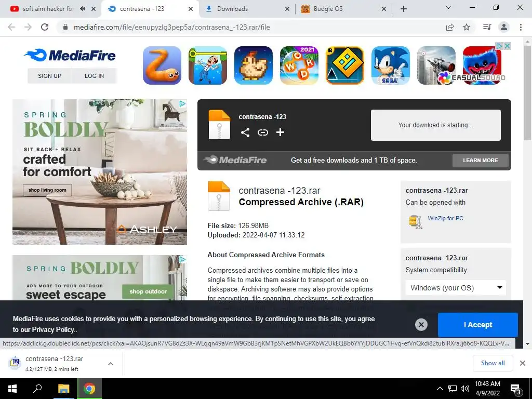Click the share icon under contrasena -123
The image size is (532, 399).
(245, 132)
